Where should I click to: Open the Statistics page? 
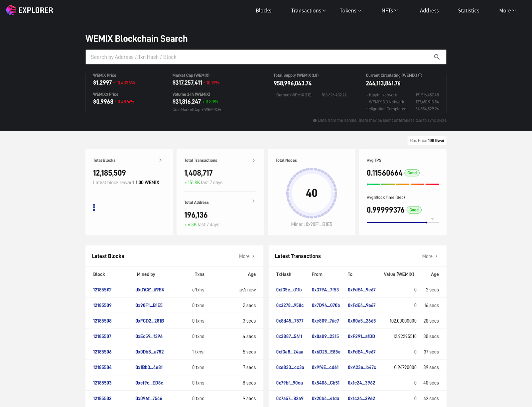coord(468,11)
